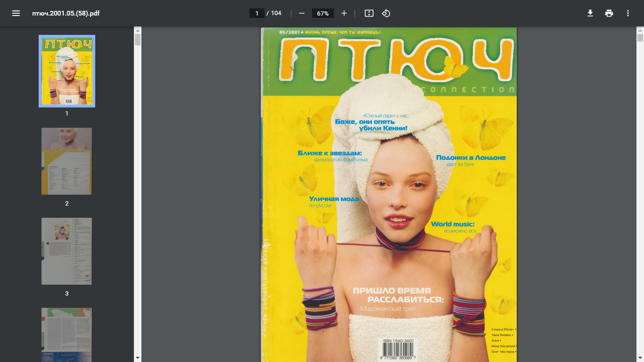Click cover text 'физиология фанатизма'
The height and width of the screenshot is (362, 644).
(341, 160)
